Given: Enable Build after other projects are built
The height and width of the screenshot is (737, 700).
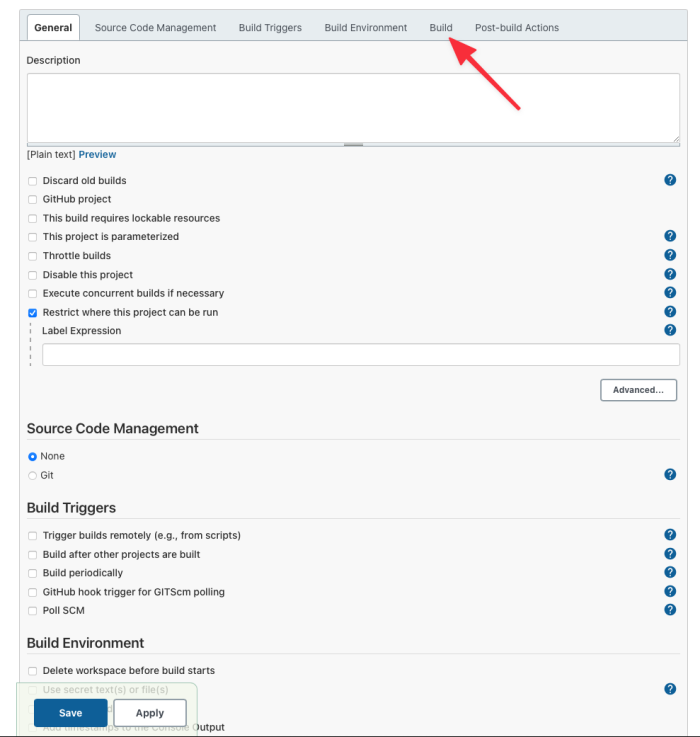Looking at the screenshot, I should point(32,555).
